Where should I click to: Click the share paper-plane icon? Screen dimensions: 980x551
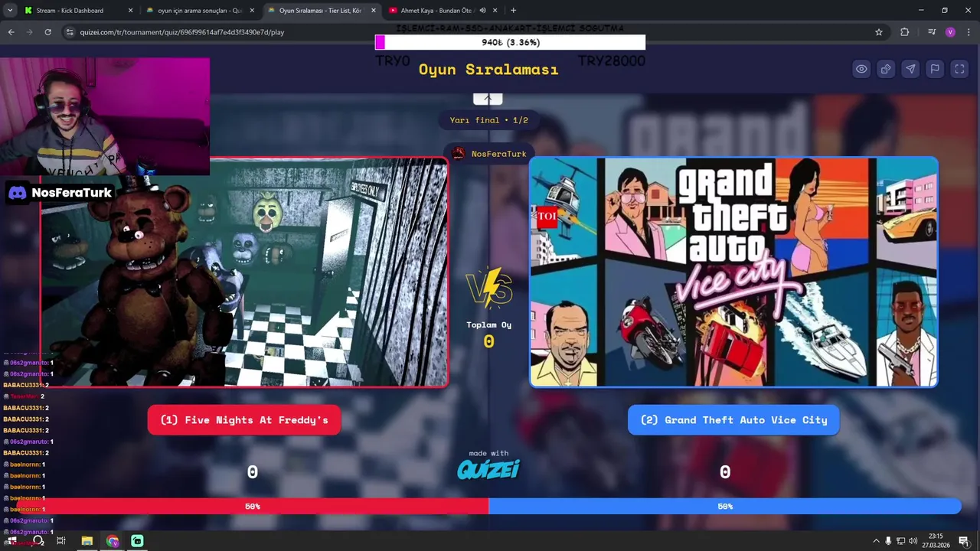click(910, 69)
